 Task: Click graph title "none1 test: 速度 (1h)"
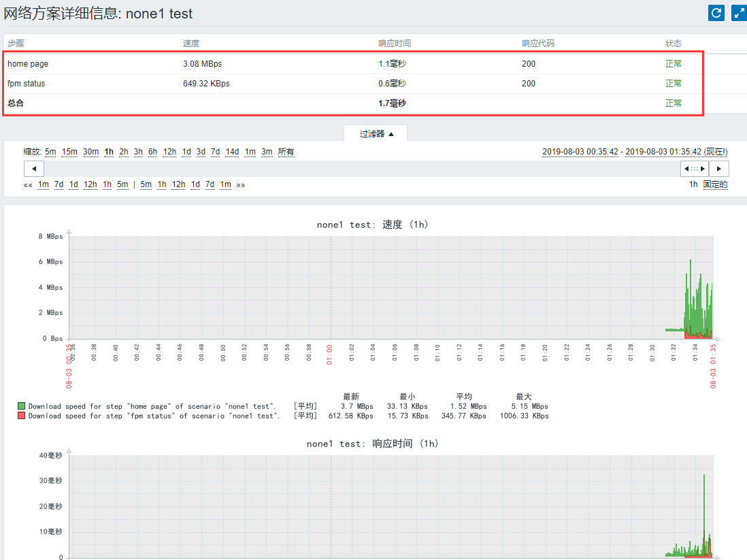click(373, 225)
